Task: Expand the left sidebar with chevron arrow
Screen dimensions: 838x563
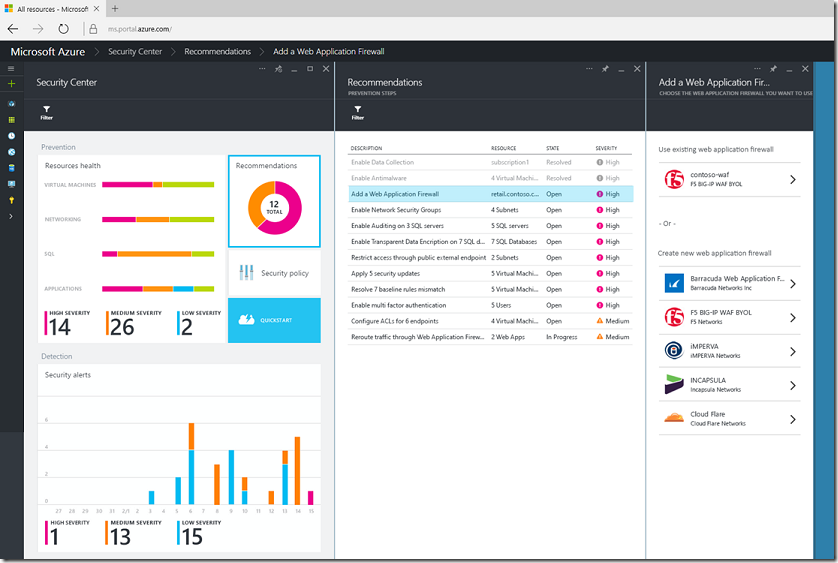Action: point(11,216)
